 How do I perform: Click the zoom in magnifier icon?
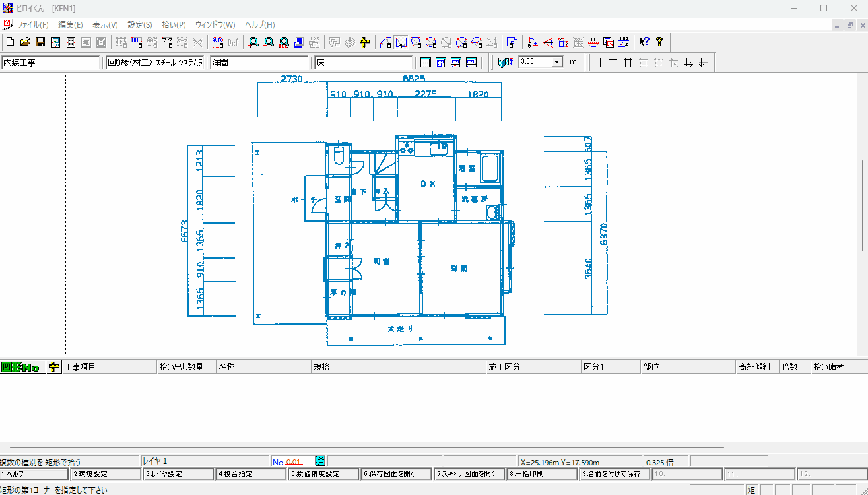click(x=253, y=42)
